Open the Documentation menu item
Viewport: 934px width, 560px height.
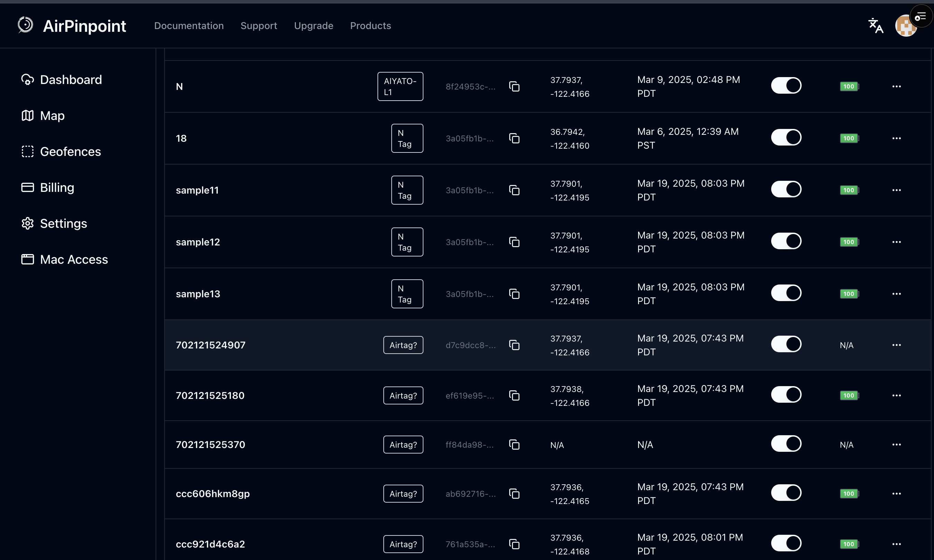point(189,25)
